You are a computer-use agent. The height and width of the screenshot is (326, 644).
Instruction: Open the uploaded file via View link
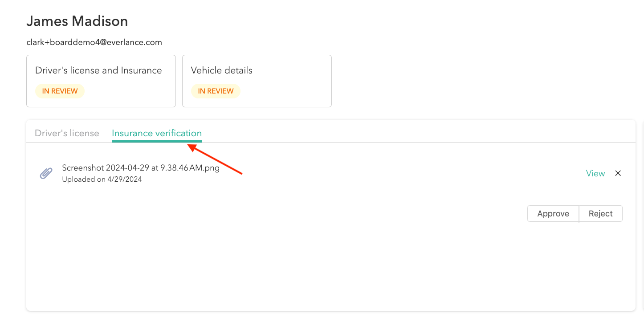pyautogui.click(x=595, y=173)
